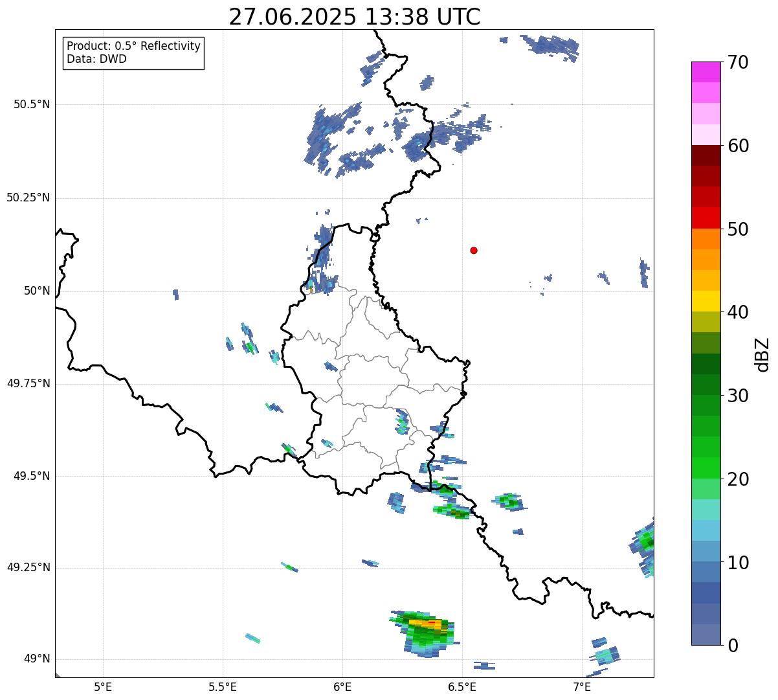
Task: Click the 49.25°N latitude label
Action: click(x=28, y=568)
